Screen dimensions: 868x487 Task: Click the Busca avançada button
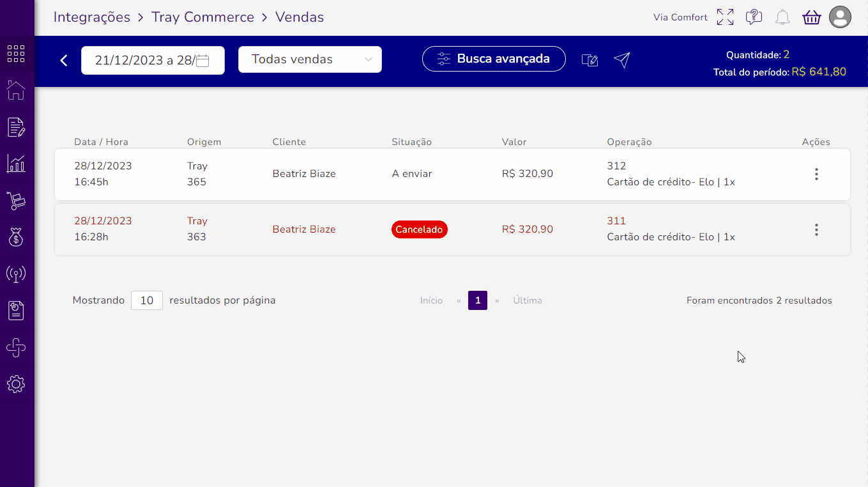[x=494, y=59]
